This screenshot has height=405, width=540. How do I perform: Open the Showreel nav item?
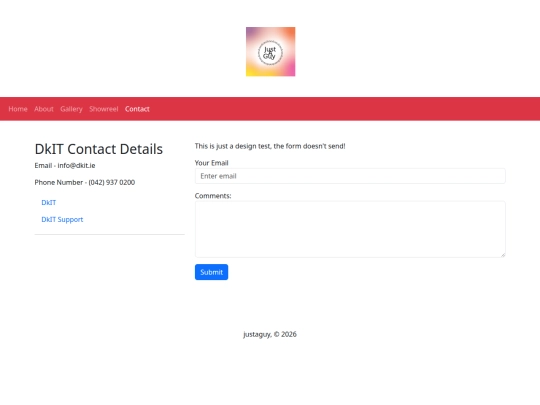point(104,109)
